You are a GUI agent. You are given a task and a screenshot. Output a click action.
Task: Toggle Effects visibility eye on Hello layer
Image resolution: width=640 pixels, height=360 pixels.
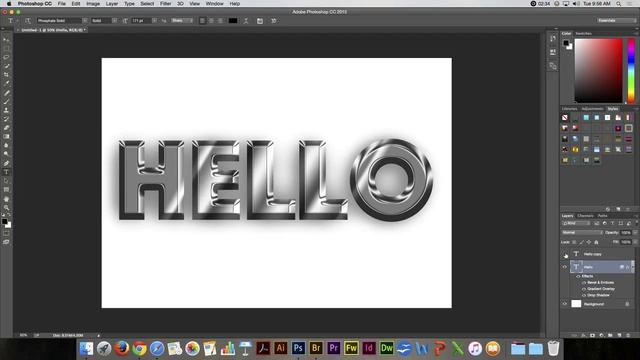click(578, 276)
